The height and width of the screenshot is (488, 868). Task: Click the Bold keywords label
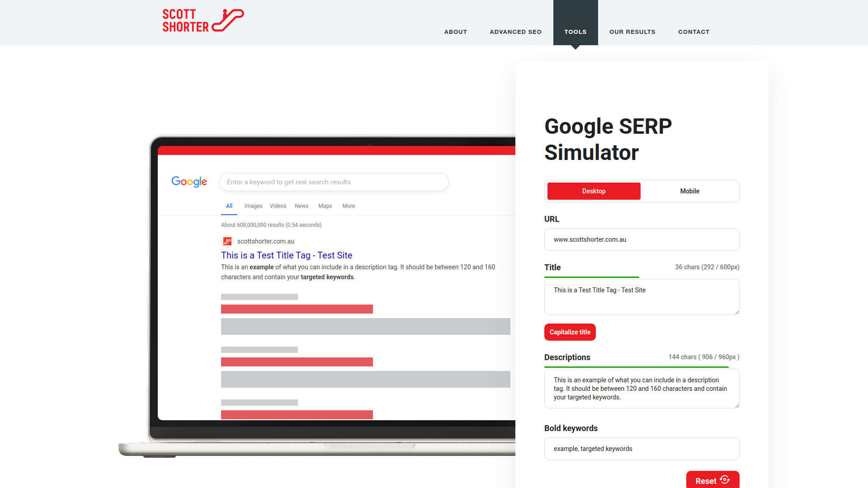coord(571,428)
